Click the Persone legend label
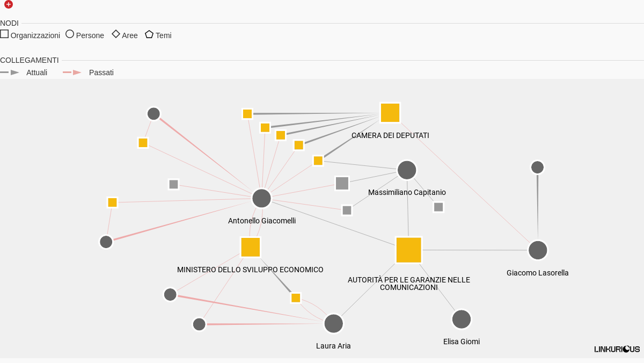 coord(90,35)
